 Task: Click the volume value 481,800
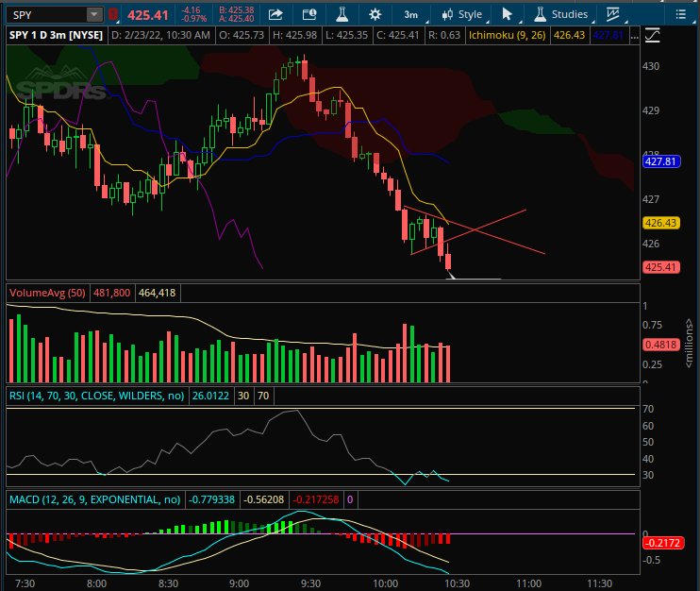point(111,293)
